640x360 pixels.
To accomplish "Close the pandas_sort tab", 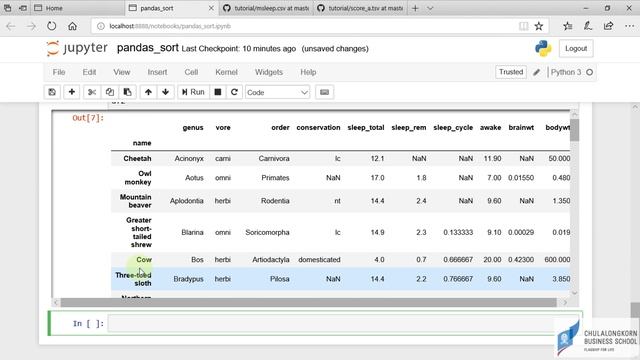I will [x=211, y=8].
